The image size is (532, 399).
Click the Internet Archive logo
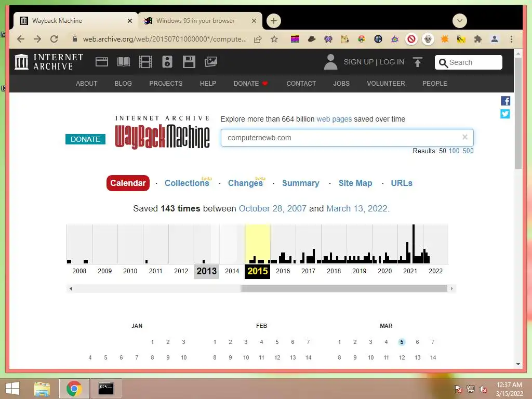pos(49,62)
